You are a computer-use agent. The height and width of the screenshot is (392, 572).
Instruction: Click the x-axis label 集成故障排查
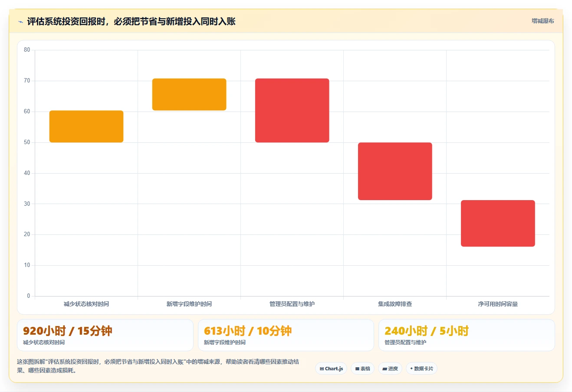point(395,304)
